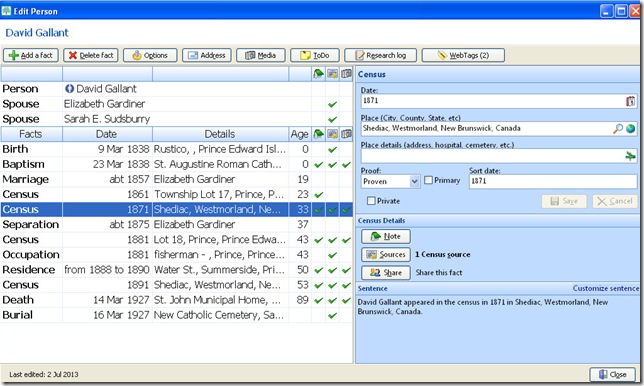Click the media checkmark in Death row
This screenshot has width=644, height=386.
346,301
